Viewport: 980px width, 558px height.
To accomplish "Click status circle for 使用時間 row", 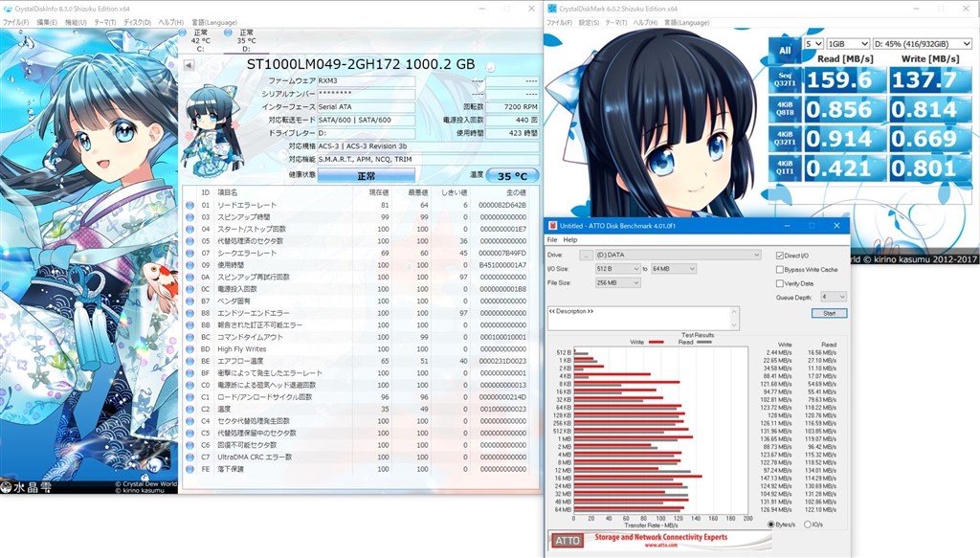I will click(190, 265).
